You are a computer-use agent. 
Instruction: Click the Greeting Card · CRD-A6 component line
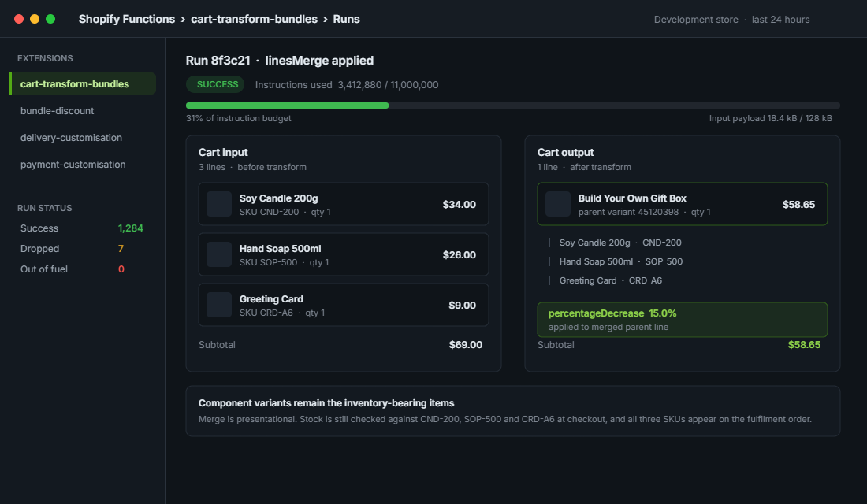click(x=610, y=280)
